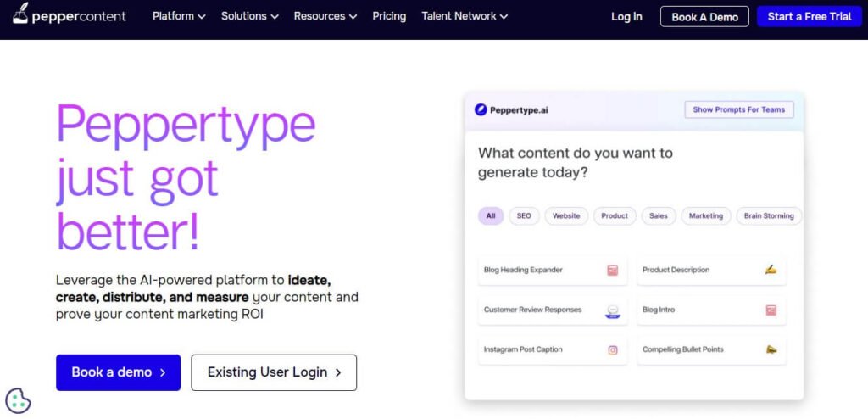The width and height of the screenshot is (868, 419).
Task: Select the SEO filter tab
Action: click(x=524, y=216)
